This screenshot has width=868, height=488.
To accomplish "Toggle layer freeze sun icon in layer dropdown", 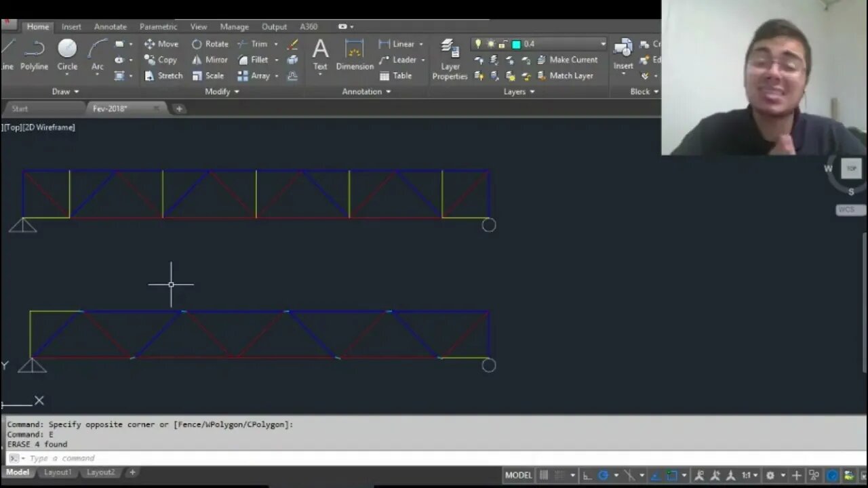I will coord(490,44).
